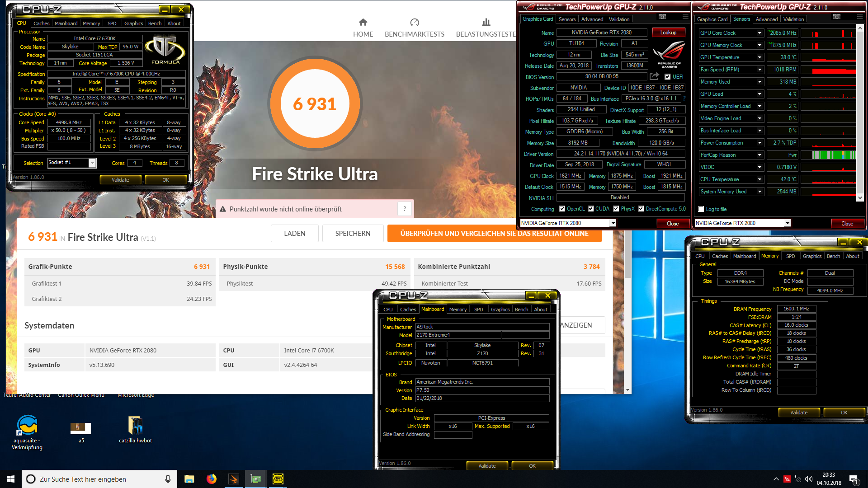Open hamburger menu in left GPU-Z window

tap(685, 17)
